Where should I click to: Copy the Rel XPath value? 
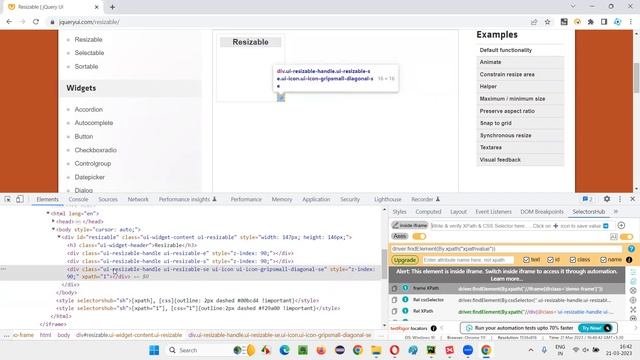coord(394,311)
